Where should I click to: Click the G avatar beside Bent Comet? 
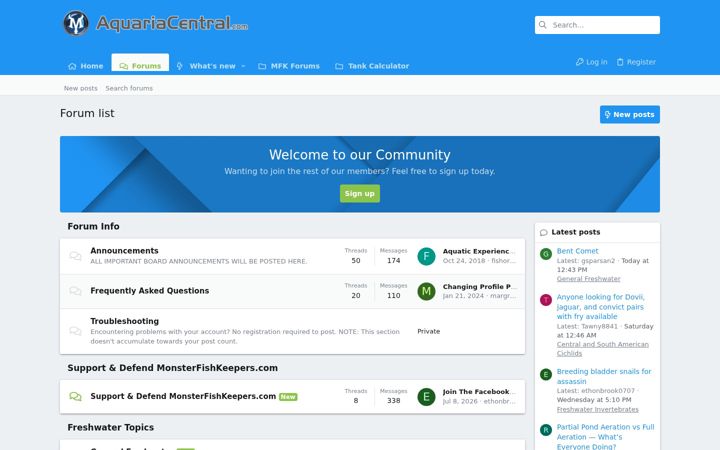pos(546,254)
